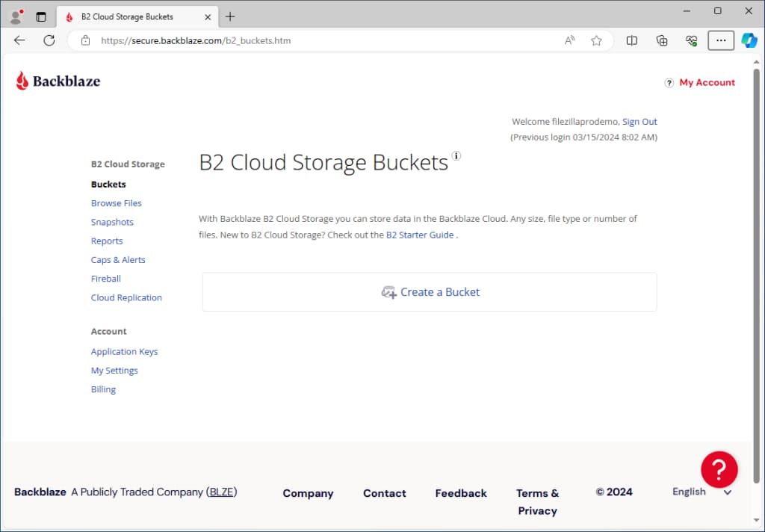Open Browser essentials heart icon
765x532 pixels.
pyautogui.click(x=691, y=40)
